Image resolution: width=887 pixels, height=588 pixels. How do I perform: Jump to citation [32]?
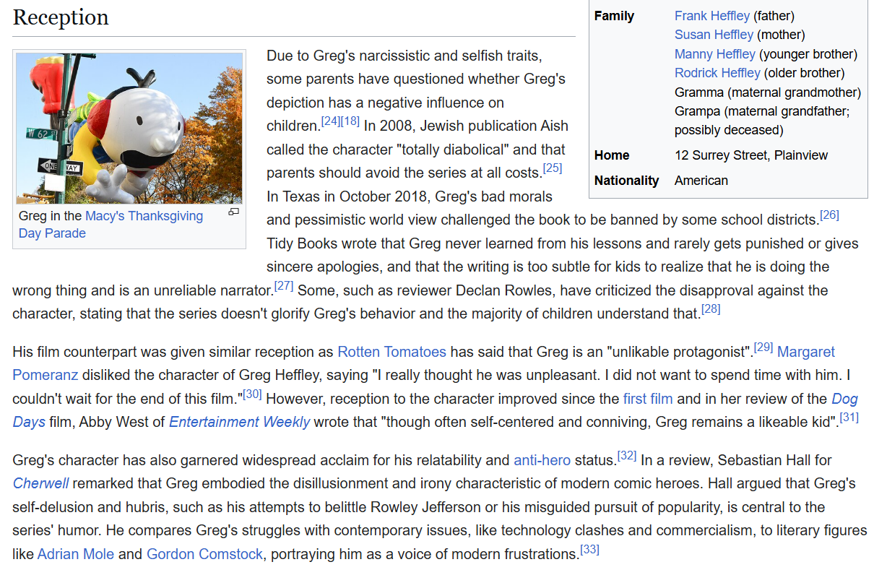(x=627, y=456)
